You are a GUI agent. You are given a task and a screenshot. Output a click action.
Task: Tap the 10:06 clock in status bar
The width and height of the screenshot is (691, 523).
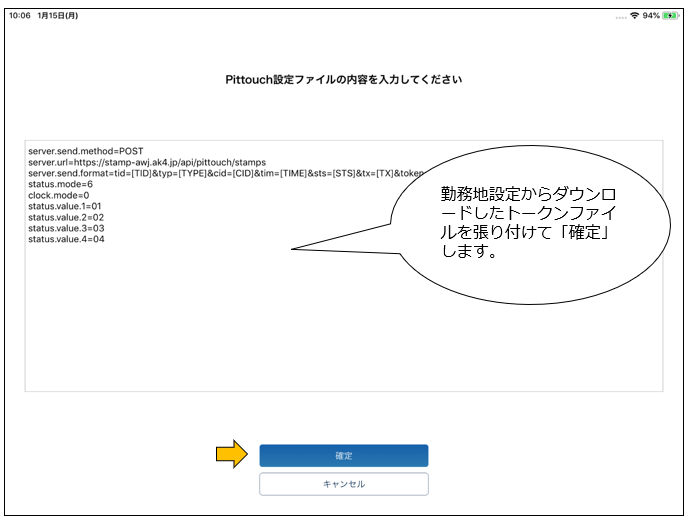coord(20,15)
